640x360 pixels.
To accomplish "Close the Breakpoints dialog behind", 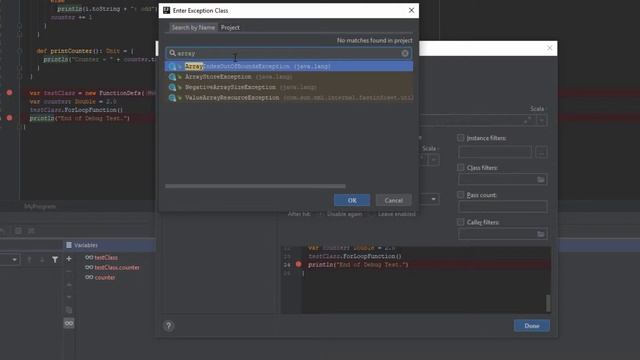I will (549, 48).
